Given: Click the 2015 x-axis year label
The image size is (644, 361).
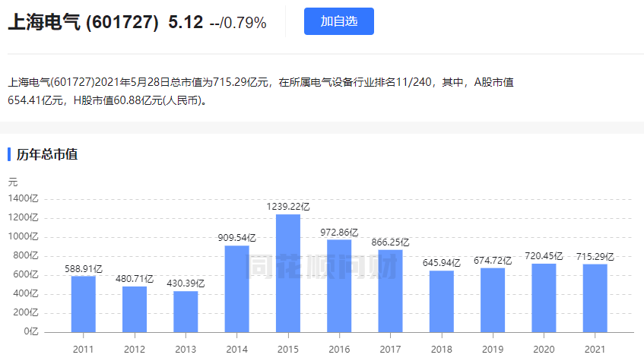Looking at the screenshot, I should tap(288, 350).
